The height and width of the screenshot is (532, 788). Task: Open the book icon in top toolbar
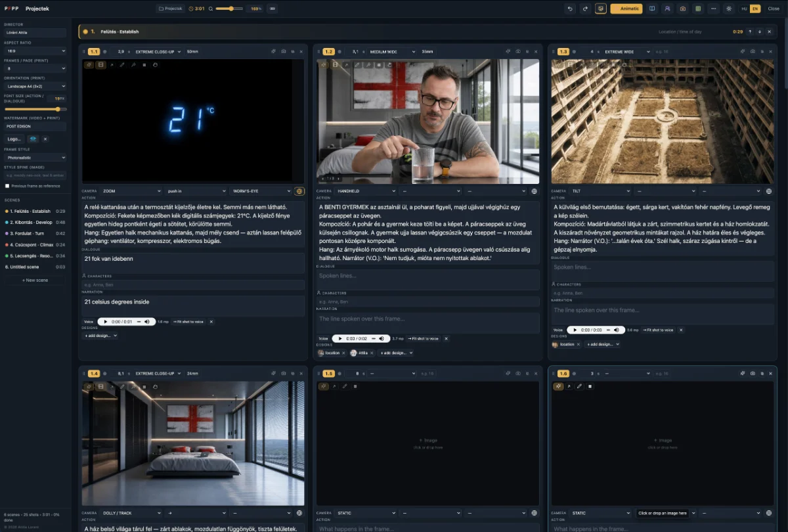652,9
